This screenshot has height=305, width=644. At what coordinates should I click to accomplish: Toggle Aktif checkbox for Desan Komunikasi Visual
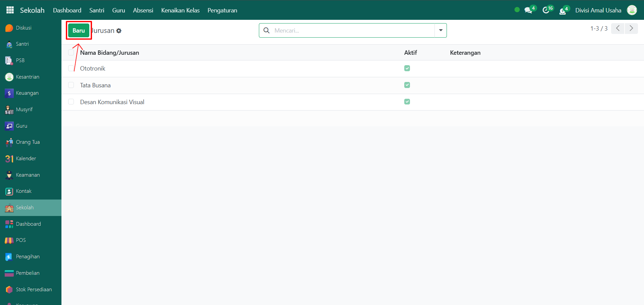(407, 102)
